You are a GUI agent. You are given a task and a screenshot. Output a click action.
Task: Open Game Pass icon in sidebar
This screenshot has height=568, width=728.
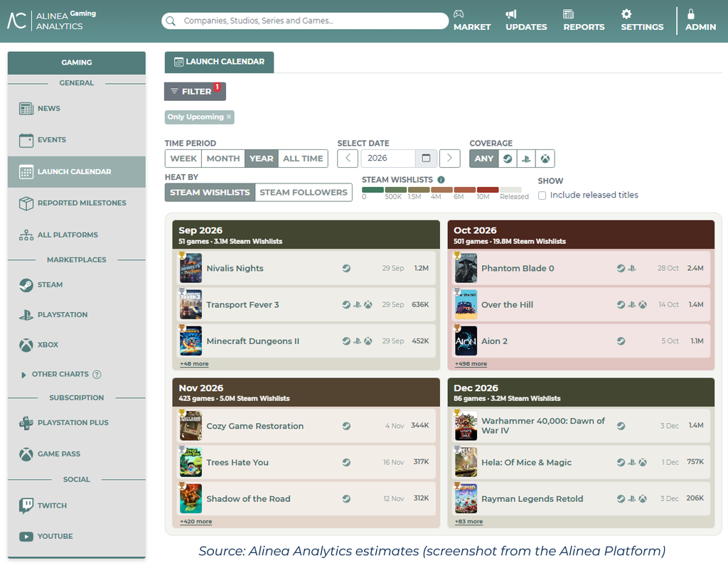(x=26, y=454)
